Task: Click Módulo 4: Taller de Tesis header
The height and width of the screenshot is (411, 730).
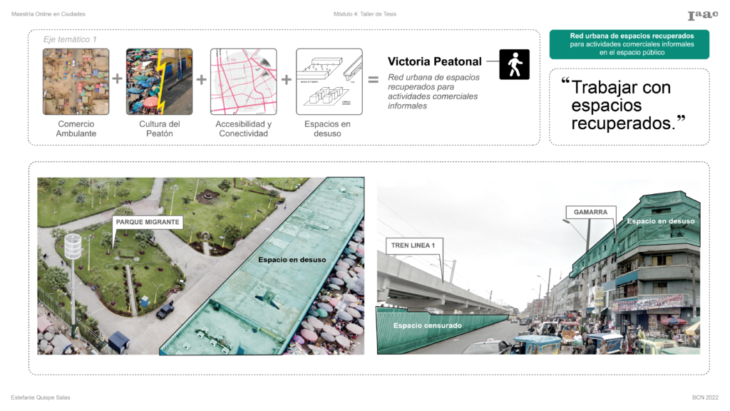Action: tap(365, 14)
